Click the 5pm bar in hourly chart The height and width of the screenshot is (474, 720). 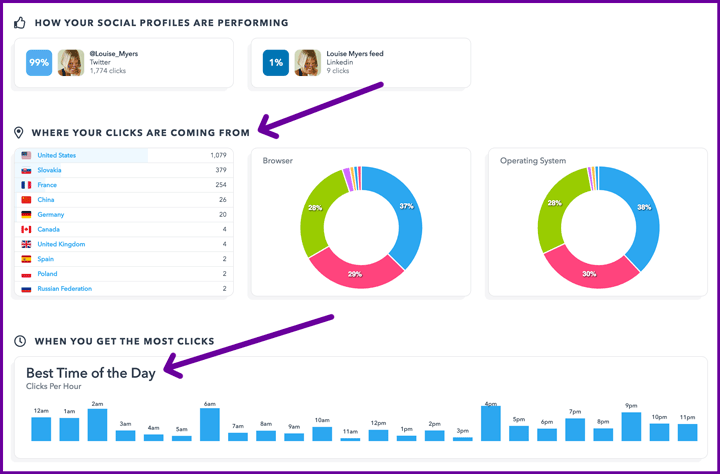[519, 434]
